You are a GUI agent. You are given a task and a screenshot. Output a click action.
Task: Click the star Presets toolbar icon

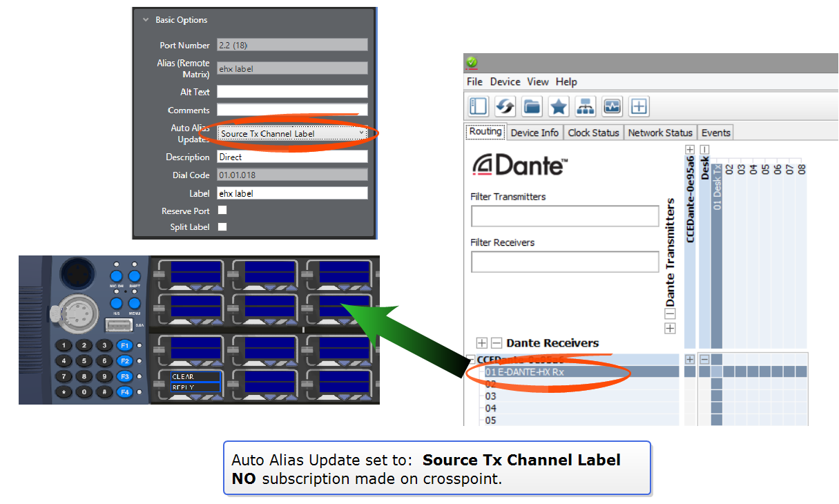(x=559, y=106)
